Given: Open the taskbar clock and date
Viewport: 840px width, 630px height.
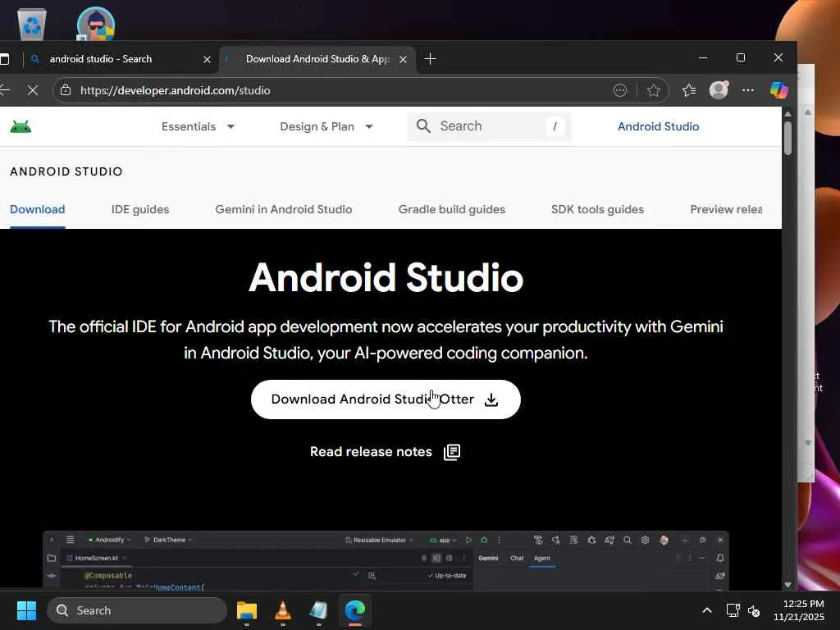Looking at the screenshot, I should 799,610.
